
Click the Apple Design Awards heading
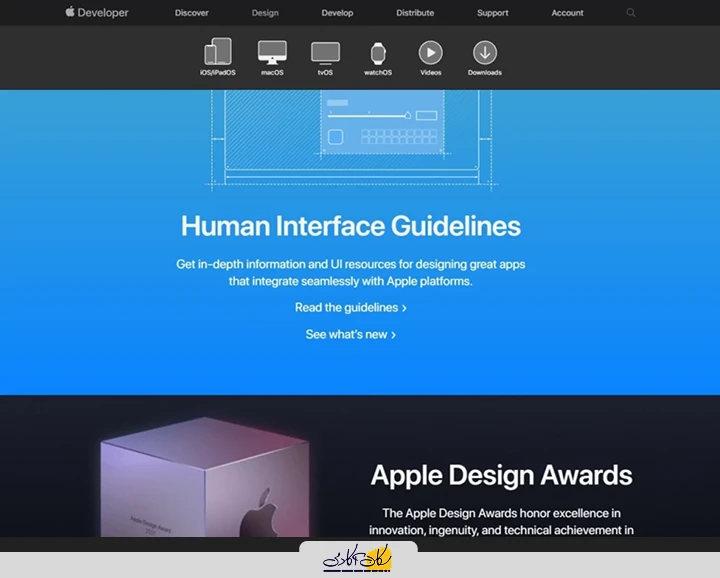coord(501,475)
